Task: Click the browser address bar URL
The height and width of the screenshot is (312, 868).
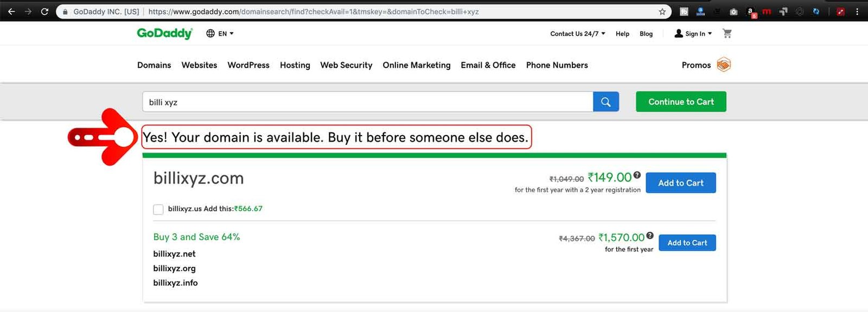Action: point(314,11)
